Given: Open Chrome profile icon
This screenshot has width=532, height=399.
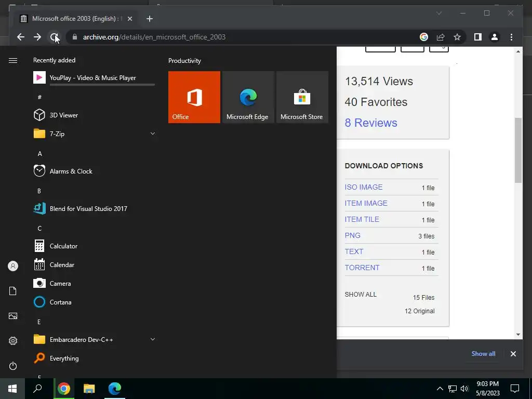Looking at the screenshot, I should tap(495, 37).
